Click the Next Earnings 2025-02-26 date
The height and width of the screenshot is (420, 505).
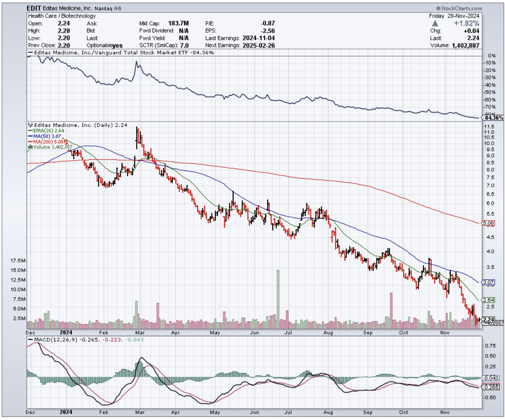point(259,45)
